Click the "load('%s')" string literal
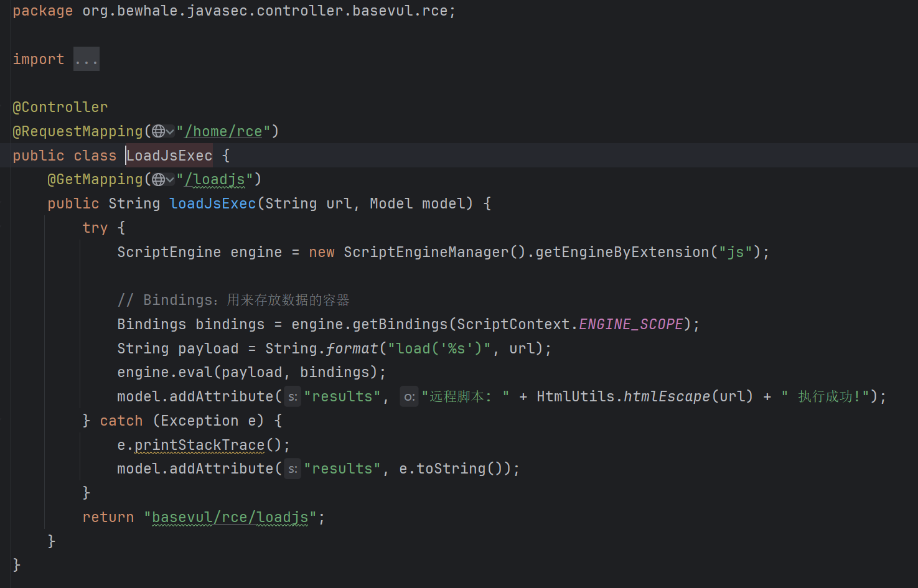This screenshot has width=918, height=588. (x=439, y=348)
